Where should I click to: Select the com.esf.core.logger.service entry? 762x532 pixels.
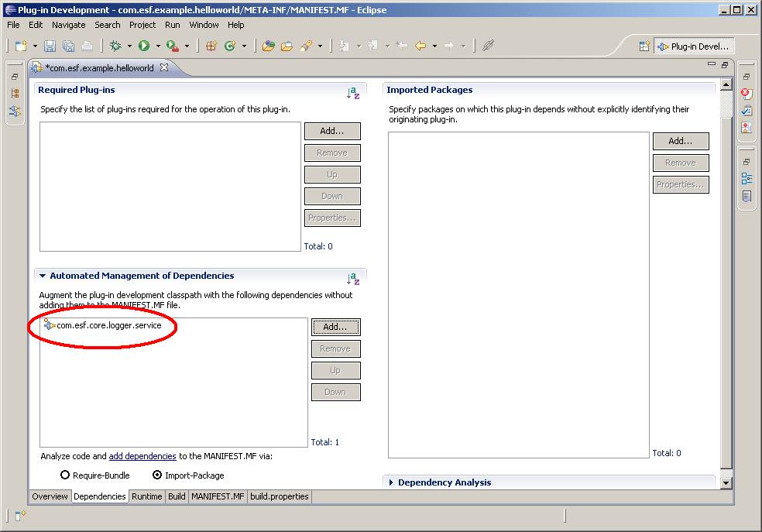click(103, 325)
